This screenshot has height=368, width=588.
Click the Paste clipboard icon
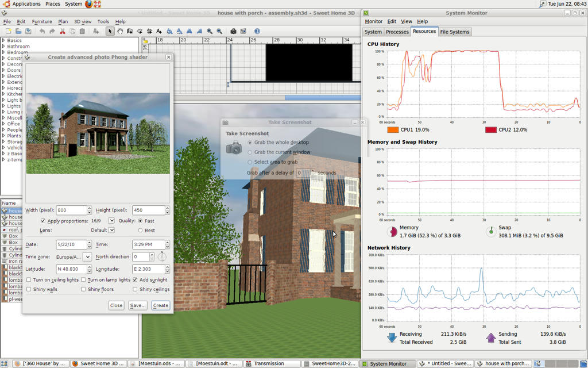(82, 31)
